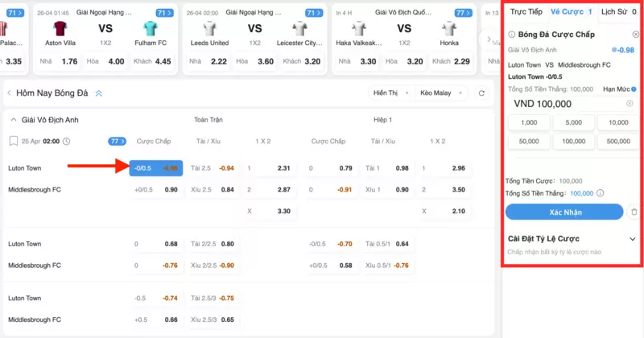Select quick stake 100,000
644x338 pixels.
pos(574,142)
